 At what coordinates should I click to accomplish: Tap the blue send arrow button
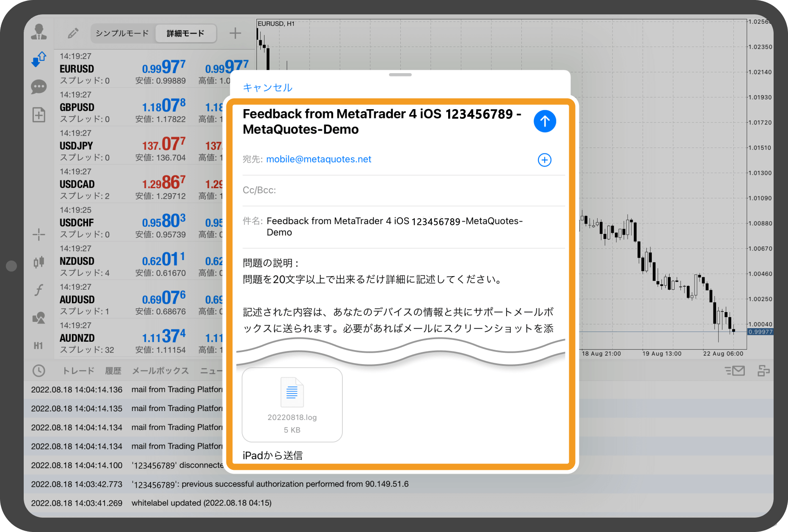coord(545,121)
